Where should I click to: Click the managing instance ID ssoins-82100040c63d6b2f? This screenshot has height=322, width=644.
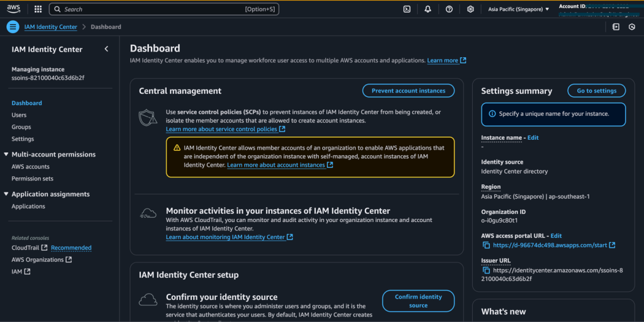48,77
